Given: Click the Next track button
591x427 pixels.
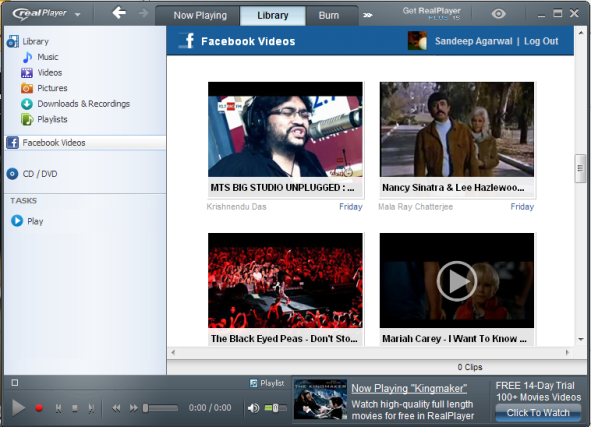Looking at the screenshot, I should (x=91, y=408).
